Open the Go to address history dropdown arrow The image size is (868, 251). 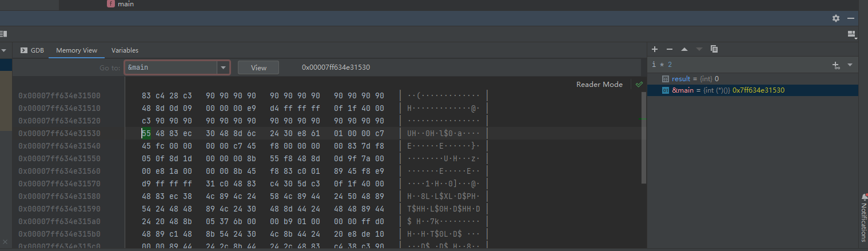pyautogui.click(x=223, y=67)
